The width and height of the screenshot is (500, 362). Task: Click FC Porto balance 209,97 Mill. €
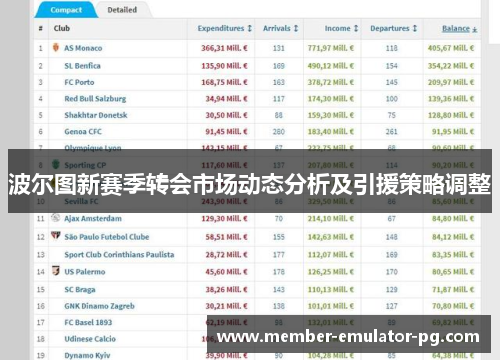tap(451, 82)
